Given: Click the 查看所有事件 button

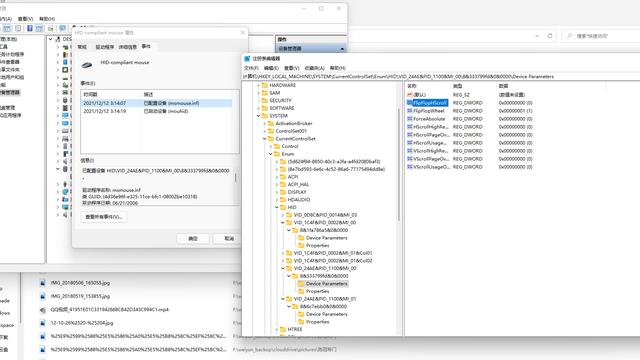Looking at the screenshot, I should coord(104,217).
